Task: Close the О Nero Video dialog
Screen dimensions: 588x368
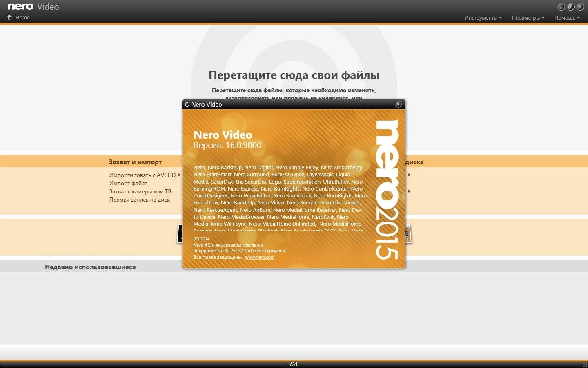Action: click(399, 104)
